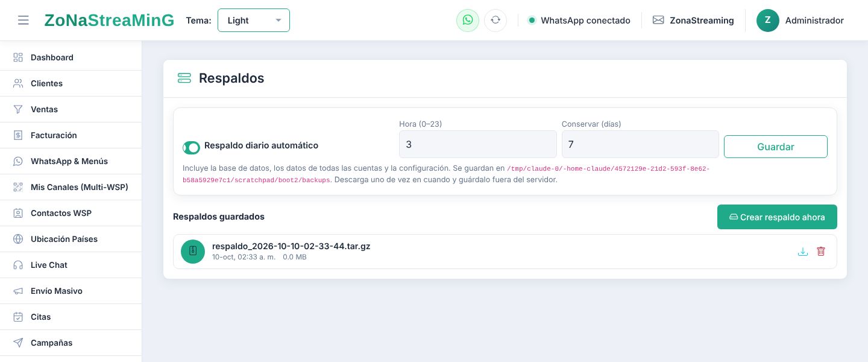Click the WhatsApp conectado status text
Image resolution: width=868 pixels, height=362 pixels.
pos(585,21)
